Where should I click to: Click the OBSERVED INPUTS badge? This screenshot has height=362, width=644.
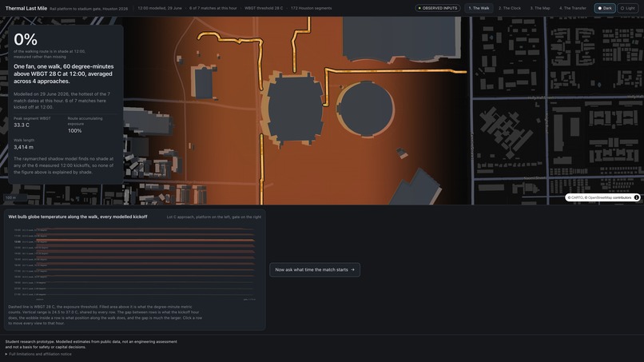[437, 8]
